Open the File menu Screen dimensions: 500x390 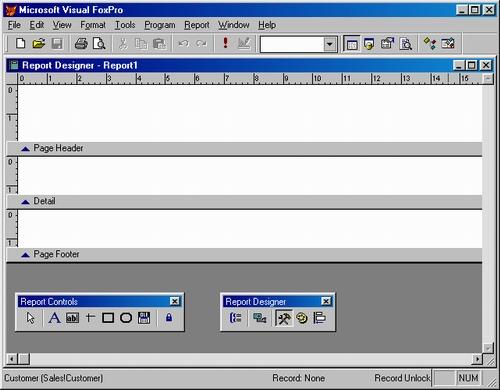click(14, 25)
